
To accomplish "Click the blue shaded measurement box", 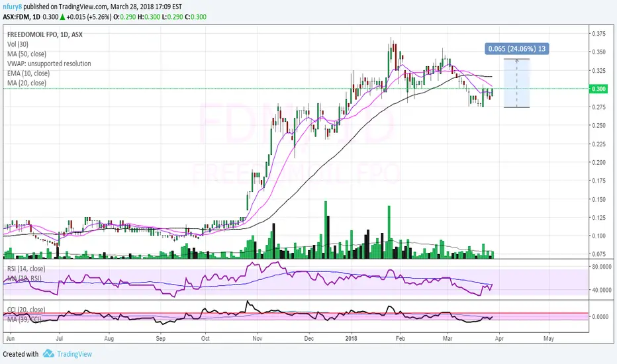I will [516, 83].
